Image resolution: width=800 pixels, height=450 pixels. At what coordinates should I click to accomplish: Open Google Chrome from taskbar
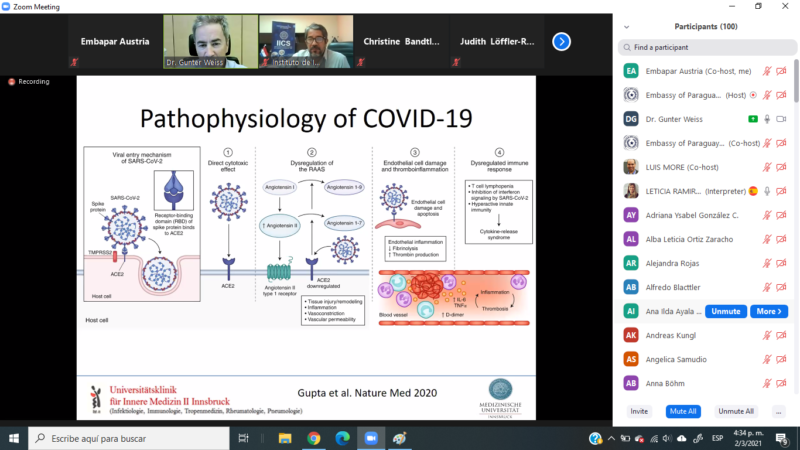click(x=314, y=438)
